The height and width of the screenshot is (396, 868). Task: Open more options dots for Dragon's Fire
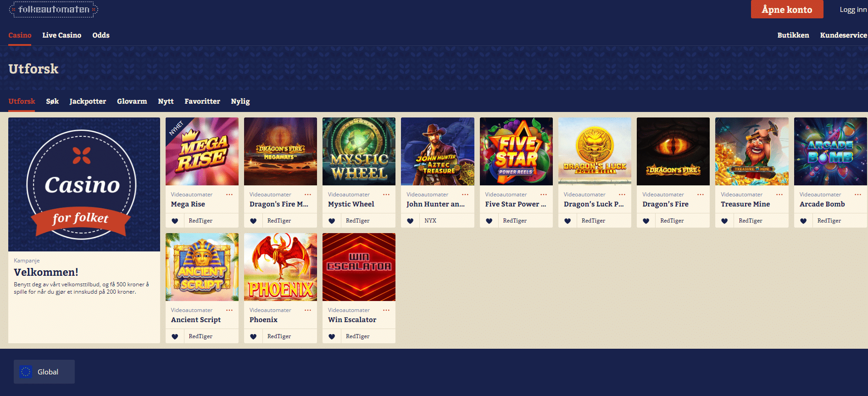[701, 195]
